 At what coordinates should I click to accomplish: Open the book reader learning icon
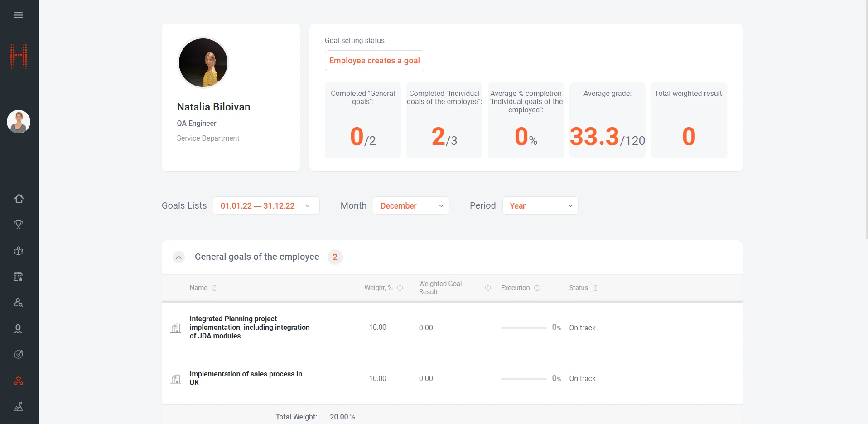point(19,251)
